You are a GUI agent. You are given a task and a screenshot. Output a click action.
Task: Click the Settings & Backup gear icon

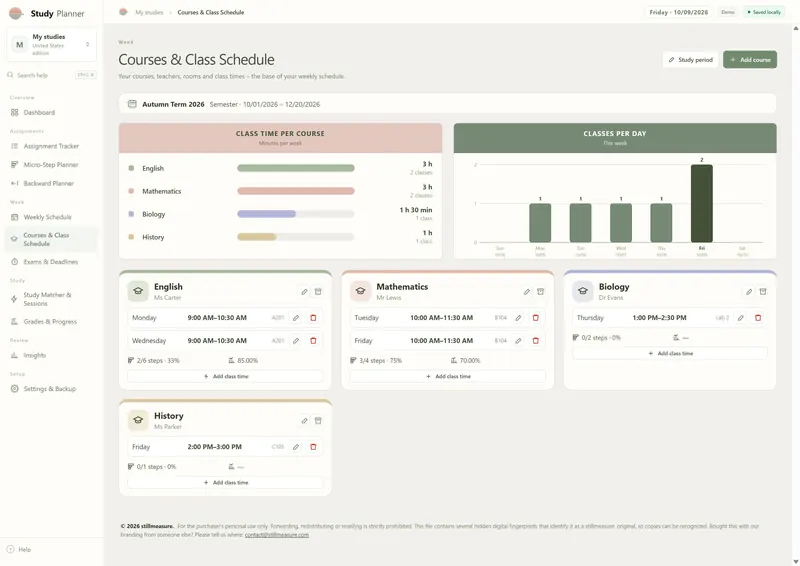click(x=14, y=389)
